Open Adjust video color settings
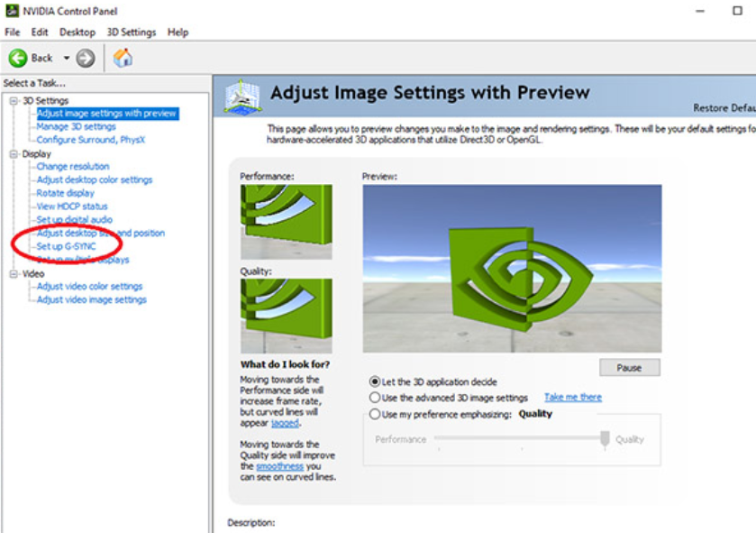756x533 pixels. 90,287
